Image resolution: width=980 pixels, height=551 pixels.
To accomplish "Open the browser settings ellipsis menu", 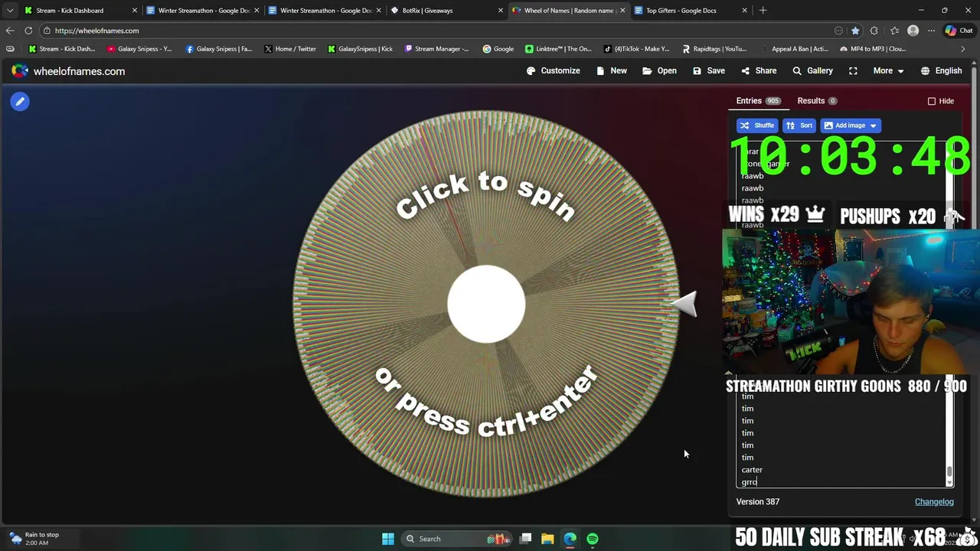I will [931, 31].
